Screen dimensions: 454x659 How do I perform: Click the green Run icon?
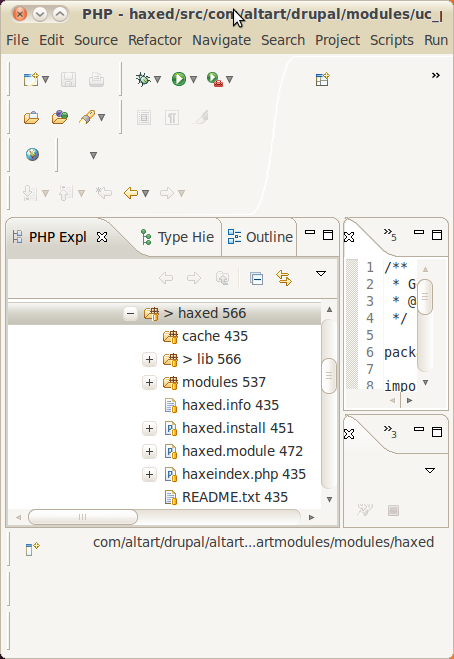(179, 79)
